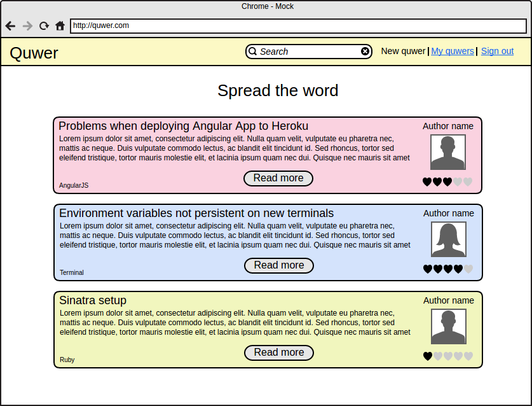Click the Sign out link
The width and height of the screenshot is (532, 406).
click(497, 51)
